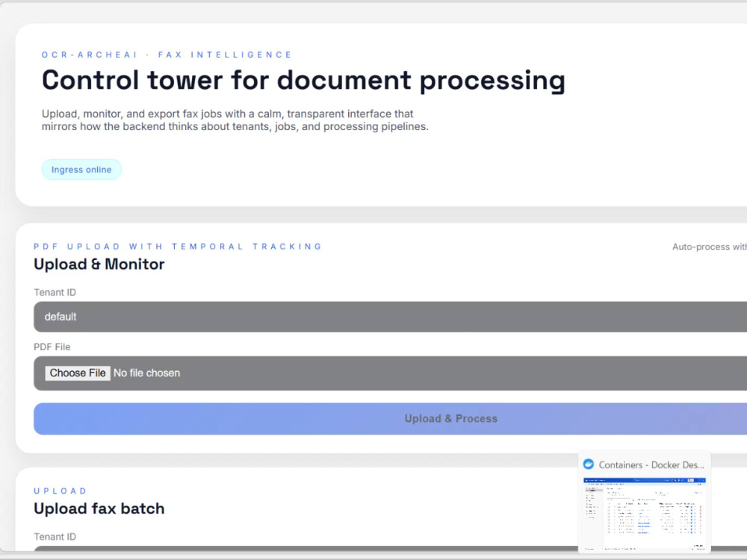Click the "Tenant ID" label under Upload fax batch
Screen dimensions: 747x560
pos(55,537)
